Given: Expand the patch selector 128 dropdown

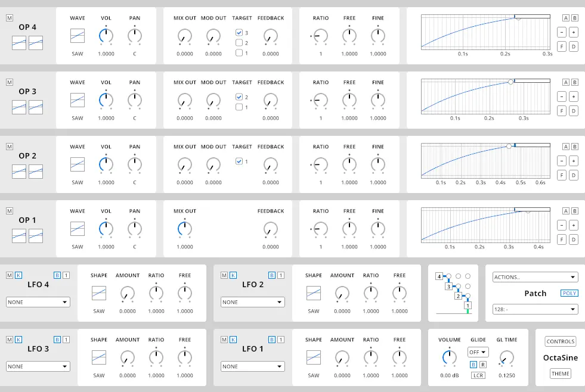Looking at the screenshot, I should click(x=535, y=309).
